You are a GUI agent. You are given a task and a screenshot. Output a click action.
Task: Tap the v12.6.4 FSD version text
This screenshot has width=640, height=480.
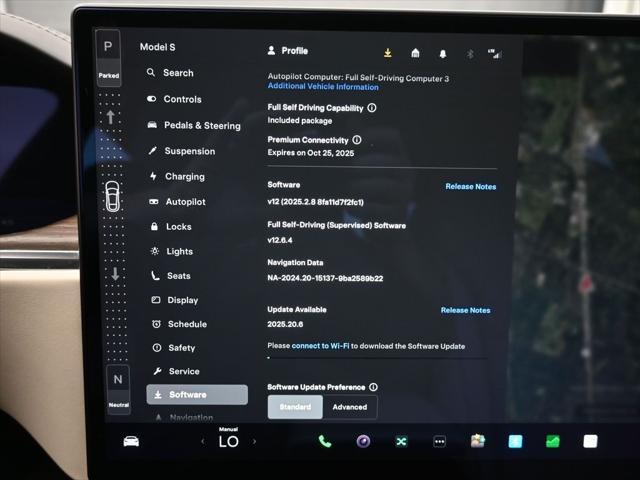pyautogui.click(x=280, y=240)
